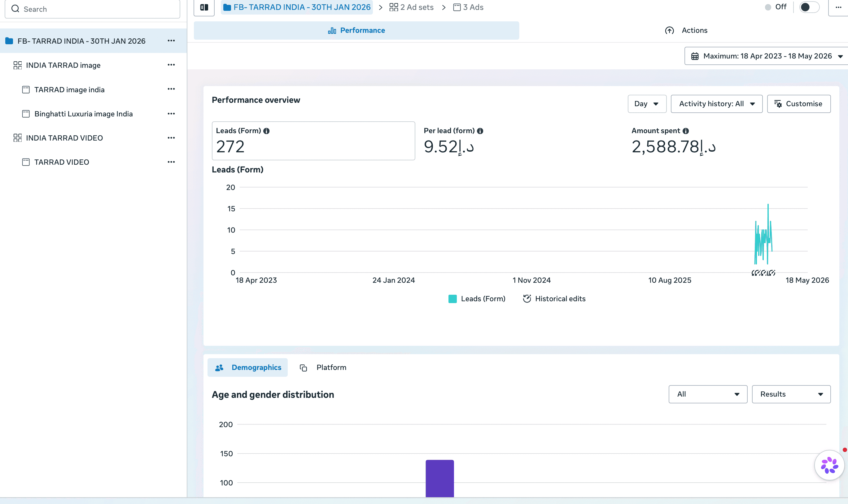
Task: Click the top-right more options ellipsis
Action: (x=838, y=7)
